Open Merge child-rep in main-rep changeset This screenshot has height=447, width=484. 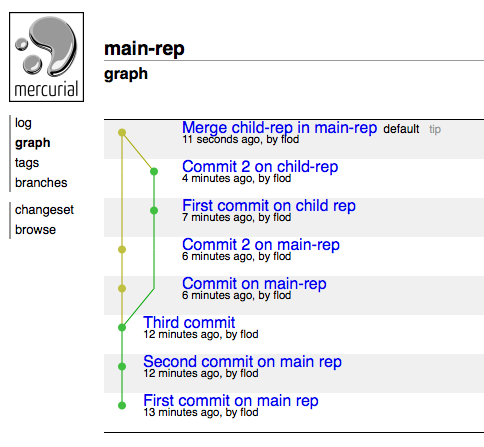279,128
